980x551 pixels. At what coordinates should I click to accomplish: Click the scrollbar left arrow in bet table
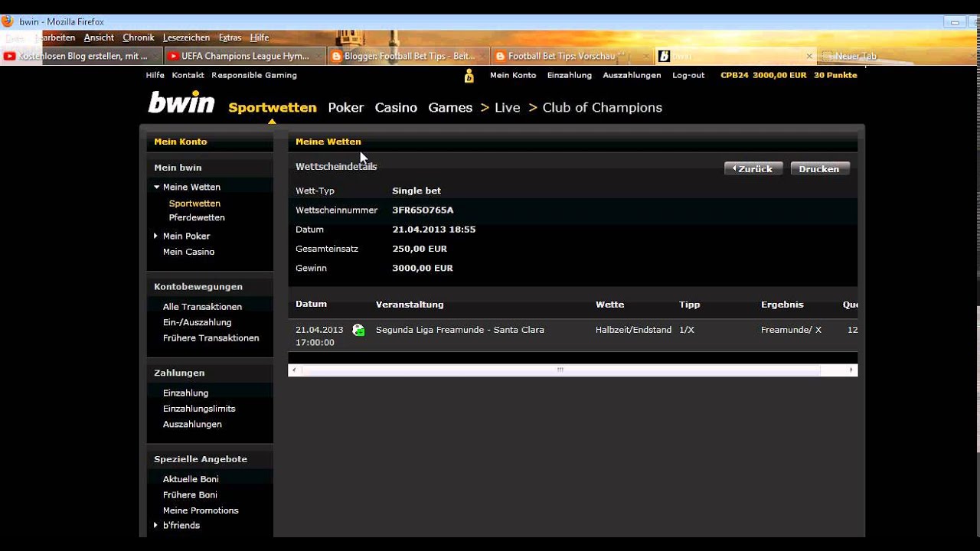pyautogui.click(x=294, y=370)
